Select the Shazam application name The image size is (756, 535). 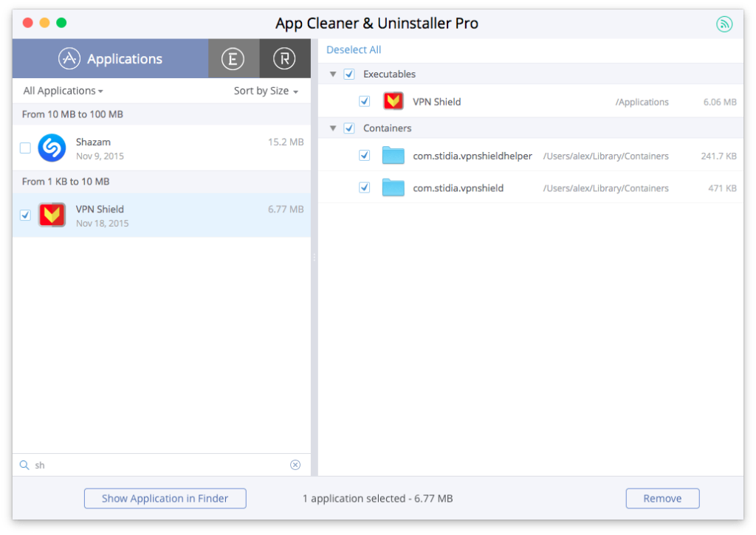pyautogui.click(x=93, y=142)
